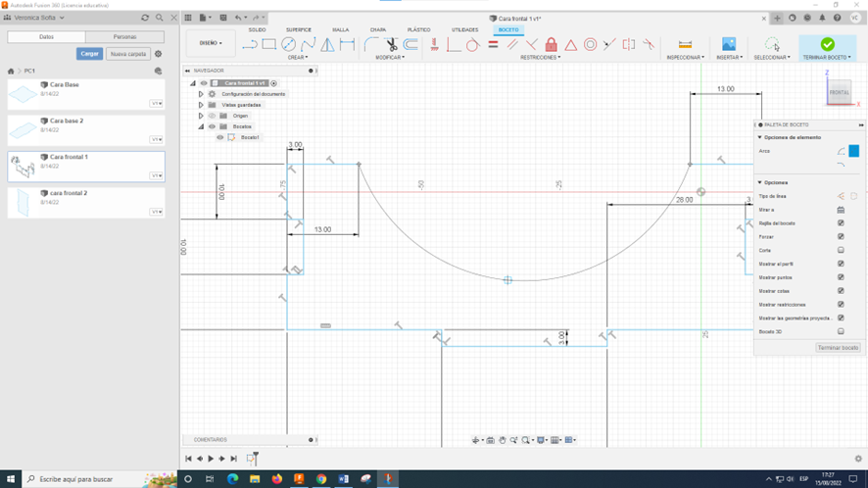Click the green Terminar Boceto checkmark
868x488 pixels.
[x=828, y=44]
